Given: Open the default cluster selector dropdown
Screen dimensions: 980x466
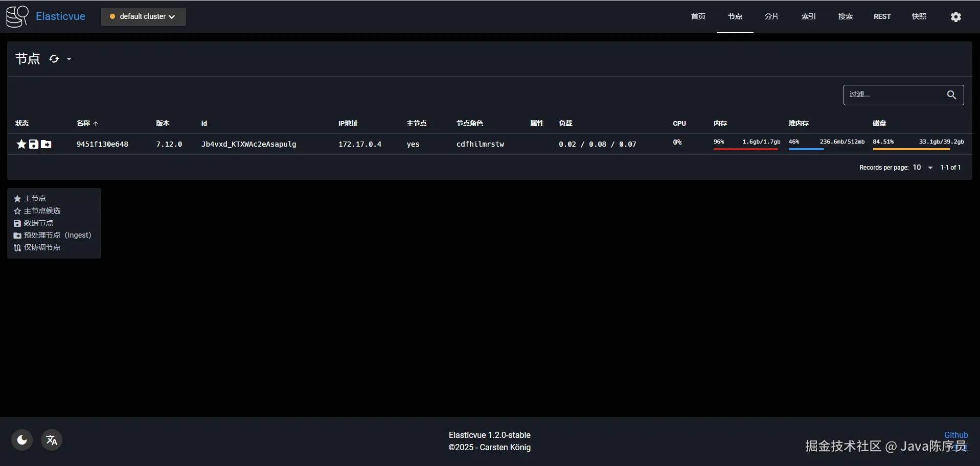Looking at the screenshot, I should 143,17.
